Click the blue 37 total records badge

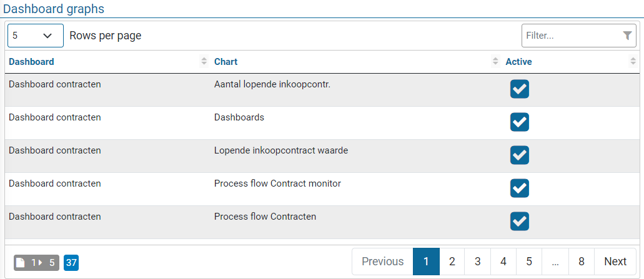(x=71, y=263)
